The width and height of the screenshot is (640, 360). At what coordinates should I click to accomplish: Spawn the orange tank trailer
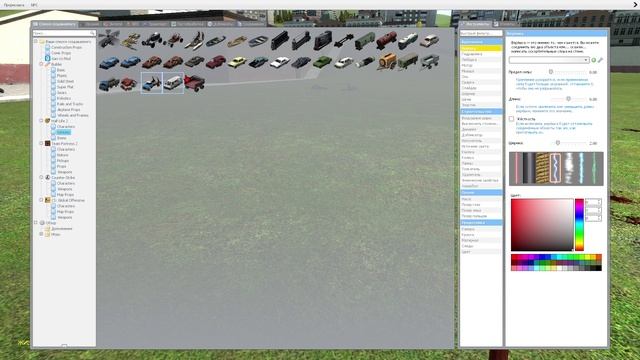tap(386, 62)
